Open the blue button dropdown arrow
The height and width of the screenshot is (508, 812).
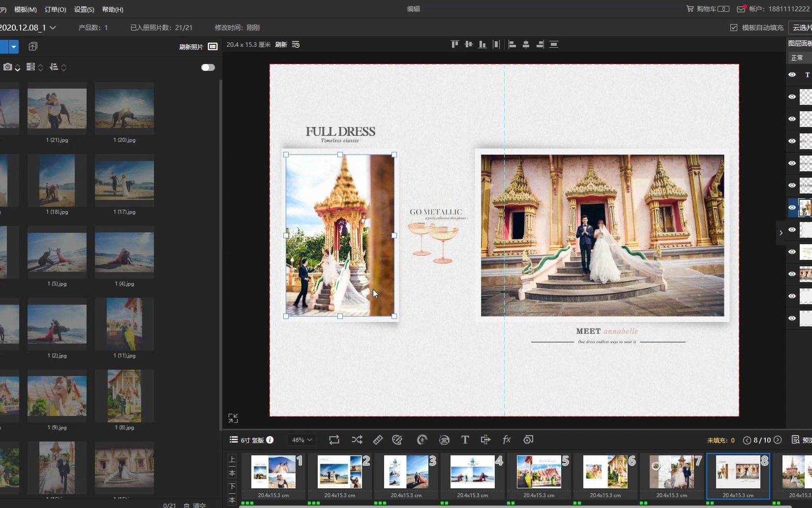point(14,47)
